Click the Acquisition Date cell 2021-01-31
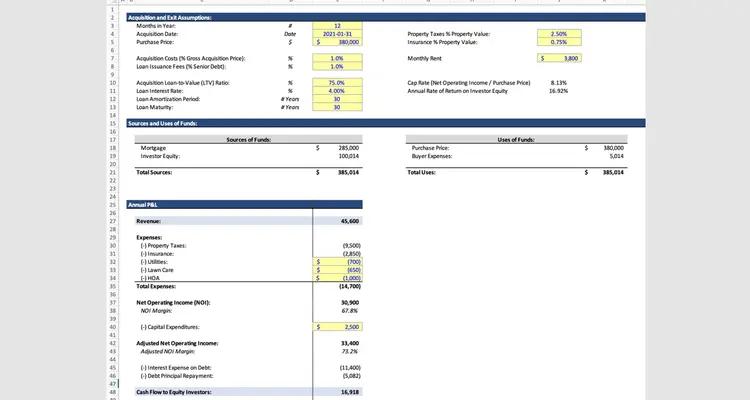 337,34
